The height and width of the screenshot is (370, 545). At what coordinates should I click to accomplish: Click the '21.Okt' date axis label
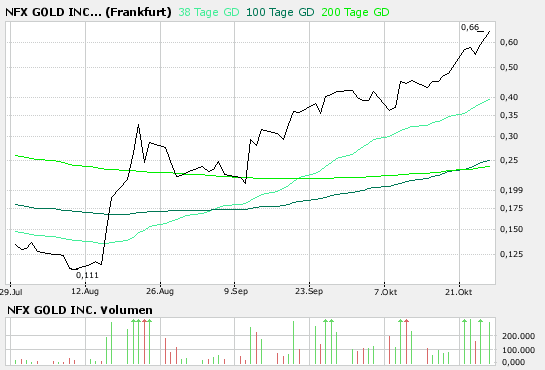click(459, 292)
